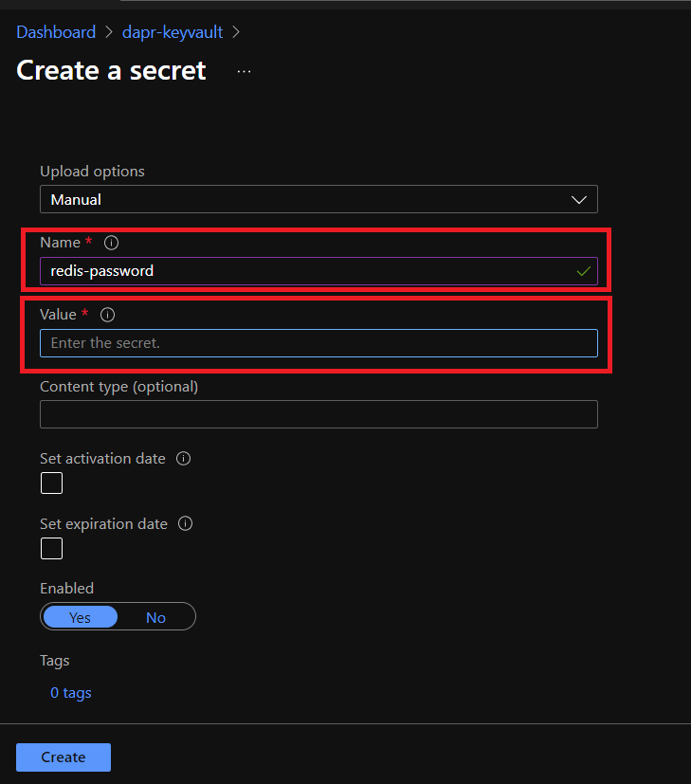This screenshot has width=691, height=784.
Task: Click the info icon next to Value
Action: [107, 315]
